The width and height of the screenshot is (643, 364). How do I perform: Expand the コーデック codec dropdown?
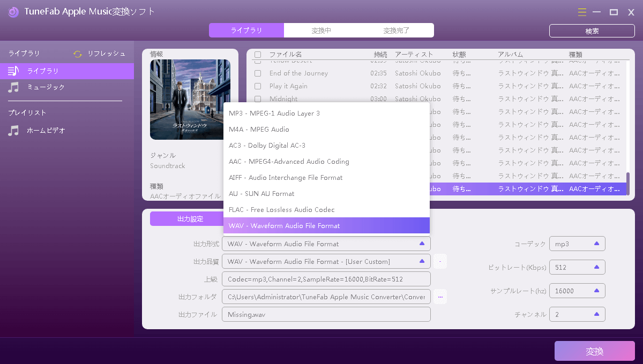[x=577, y=244]
